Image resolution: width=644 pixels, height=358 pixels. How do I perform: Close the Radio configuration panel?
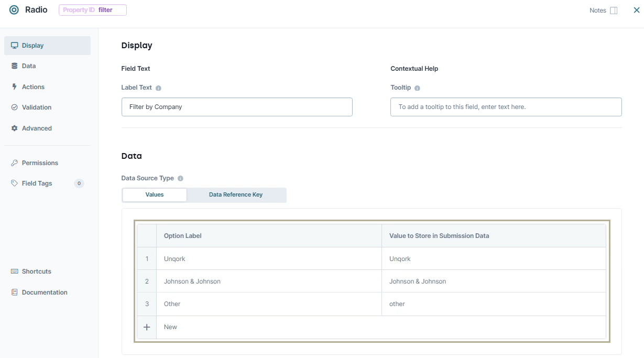[x=636, y=9]
